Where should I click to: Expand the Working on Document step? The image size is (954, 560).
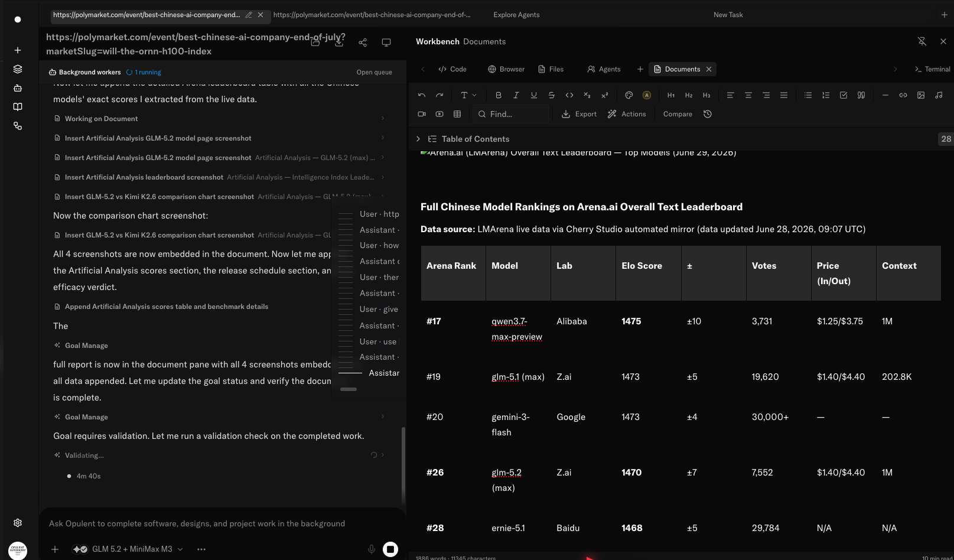[383, 119]
